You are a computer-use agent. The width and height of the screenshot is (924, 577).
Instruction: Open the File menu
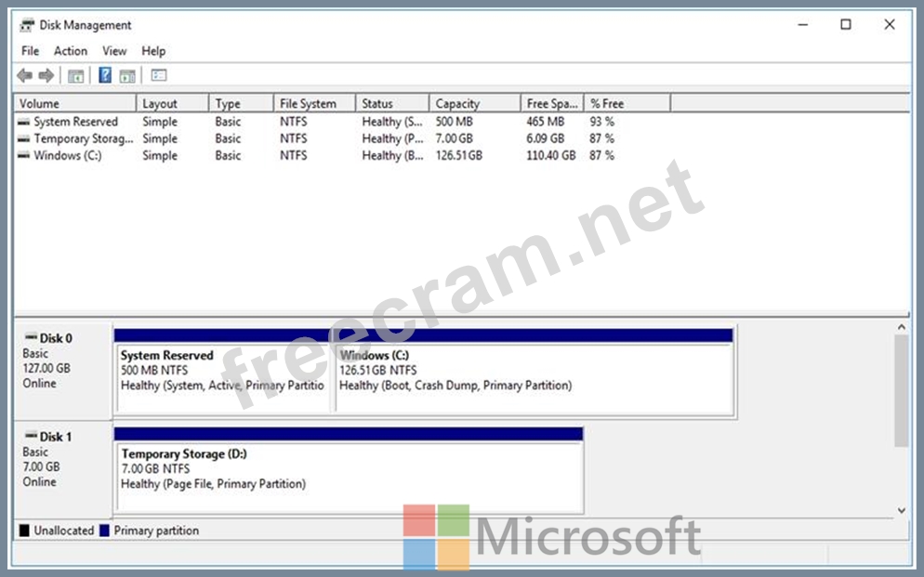31,51
